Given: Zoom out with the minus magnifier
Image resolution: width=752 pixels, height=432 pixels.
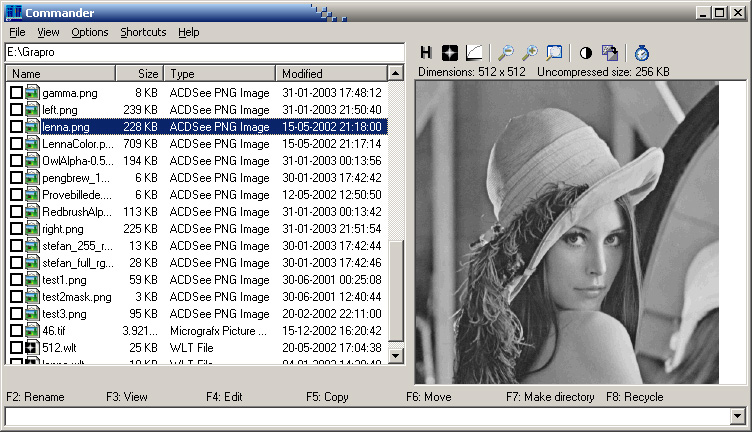Looking at the screenshot, I should click(506, 52).
